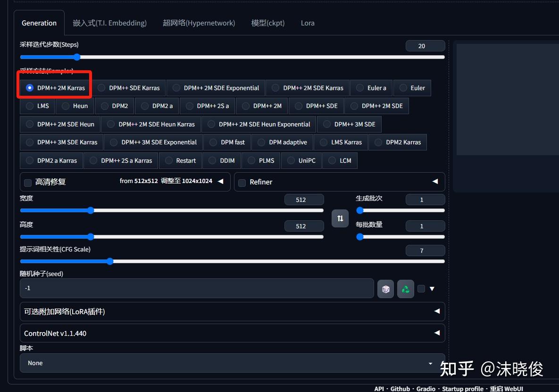
Task: Select the DDIM sampler
Action: (x=222, y=160)
